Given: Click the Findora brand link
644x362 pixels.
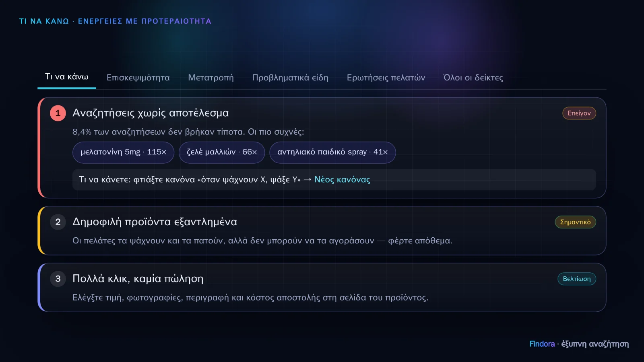Looking at the screenshot, I should [x=542, y=344].
